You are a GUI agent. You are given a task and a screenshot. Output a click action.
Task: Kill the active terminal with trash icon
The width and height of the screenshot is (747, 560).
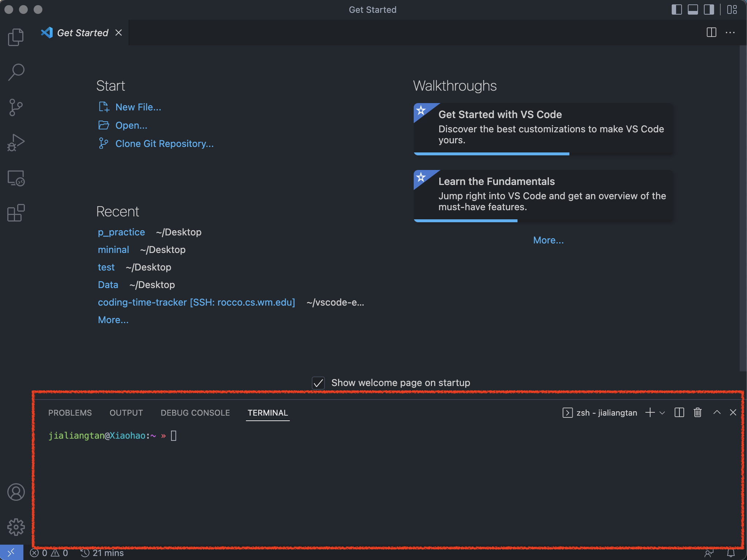[x=697, y=412]
